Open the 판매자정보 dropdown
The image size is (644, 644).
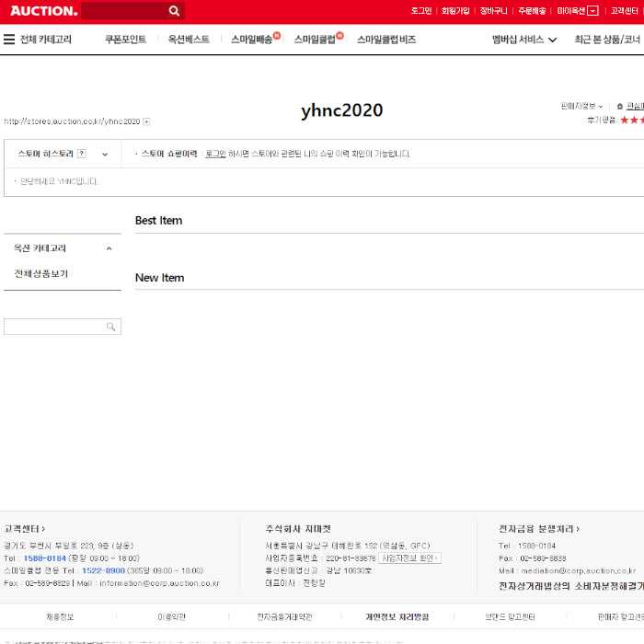[x=581, y=107]
